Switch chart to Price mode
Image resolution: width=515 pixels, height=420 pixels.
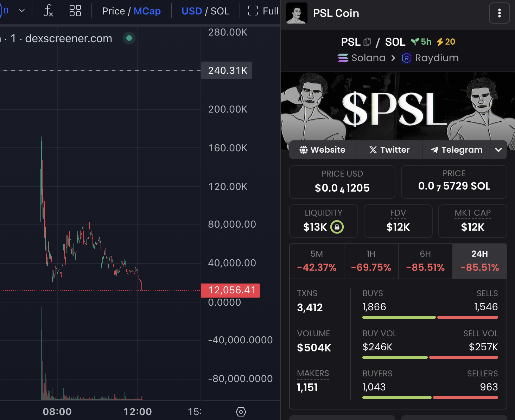click(x=113, y=11)
